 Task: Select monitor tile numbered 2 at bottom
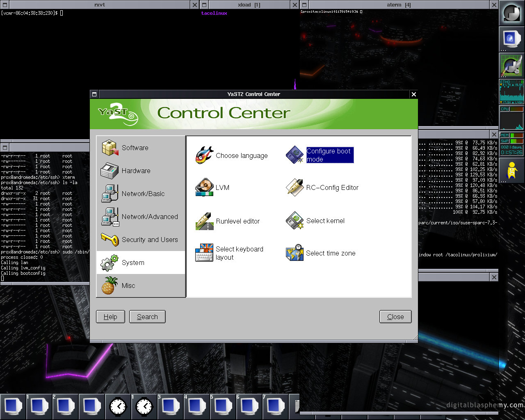click(x=66, y=406)
